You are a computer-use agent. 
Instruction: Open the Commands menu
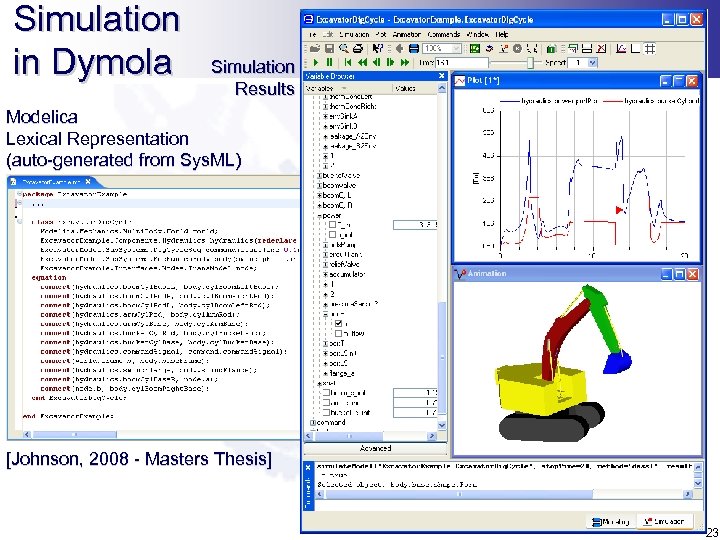(444, 34)
